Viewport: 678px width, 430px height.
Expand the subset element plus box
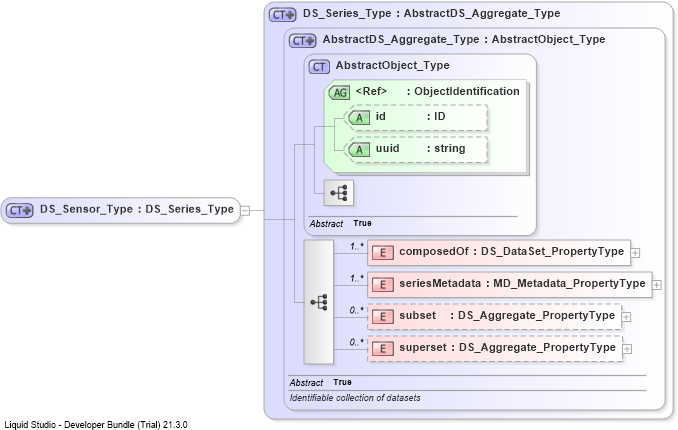pos(626,317)
